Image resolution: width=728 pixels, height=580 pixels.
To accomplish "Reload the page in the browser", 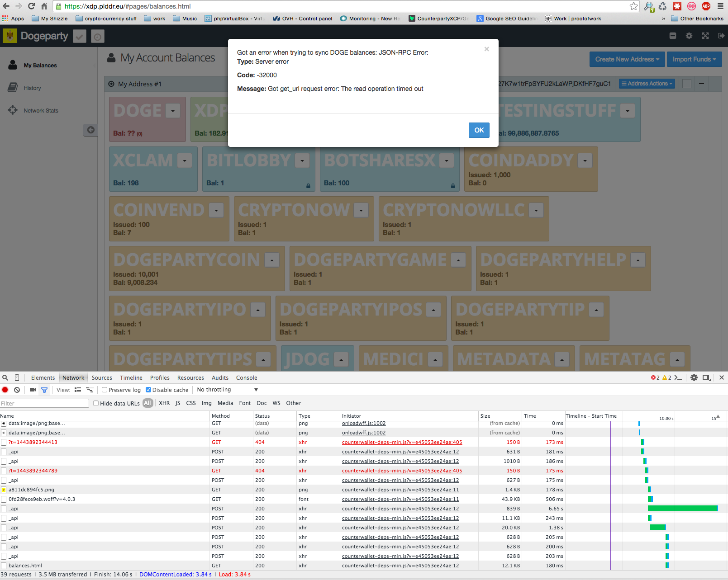I will point(31,6).
